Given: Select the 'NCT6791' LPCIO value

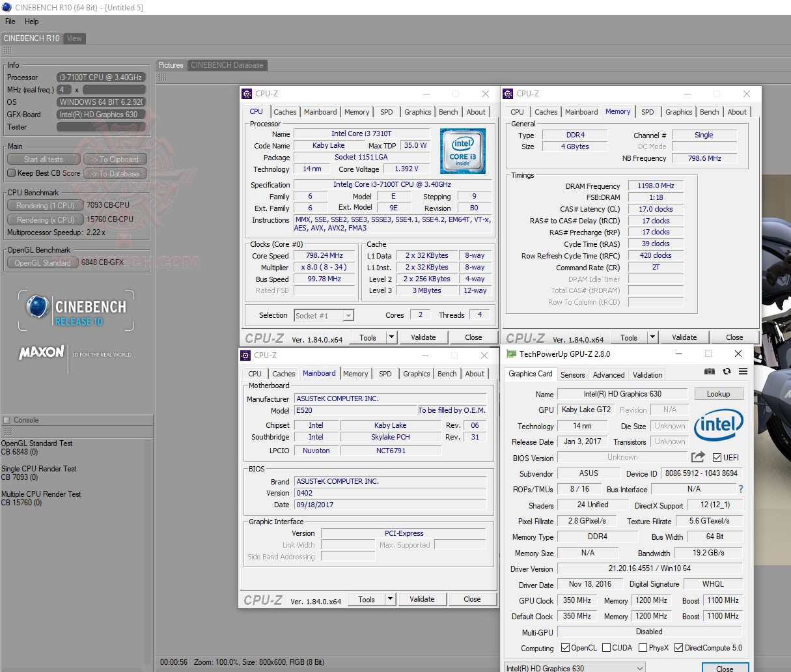Looking at the screenshot, I should (x=391, y=451).
